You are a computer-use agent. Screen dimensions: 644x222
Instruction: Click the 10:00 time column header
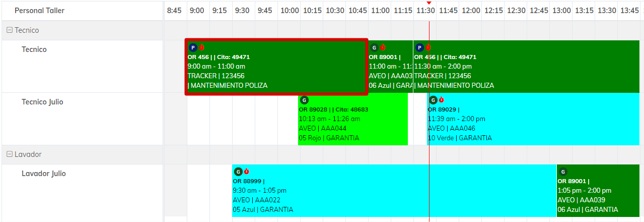(289, 11)
